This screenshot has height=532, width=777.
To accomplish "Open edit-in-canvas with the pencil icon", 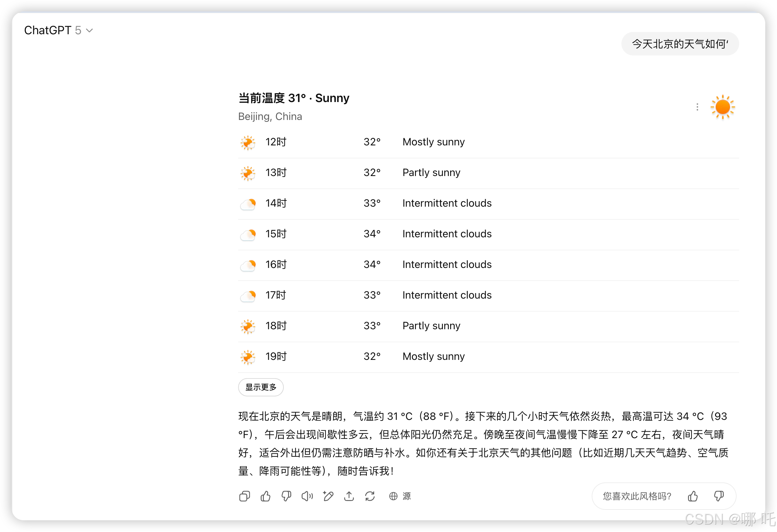I will [x=328, y=496].
